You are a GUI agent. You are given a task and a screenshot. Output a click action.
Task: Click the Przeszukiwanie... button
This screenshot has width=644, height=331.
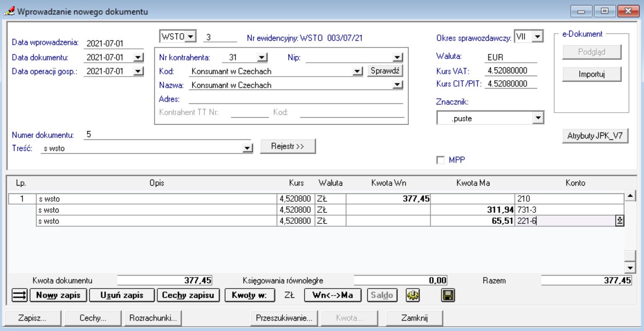tap(284, 318)
